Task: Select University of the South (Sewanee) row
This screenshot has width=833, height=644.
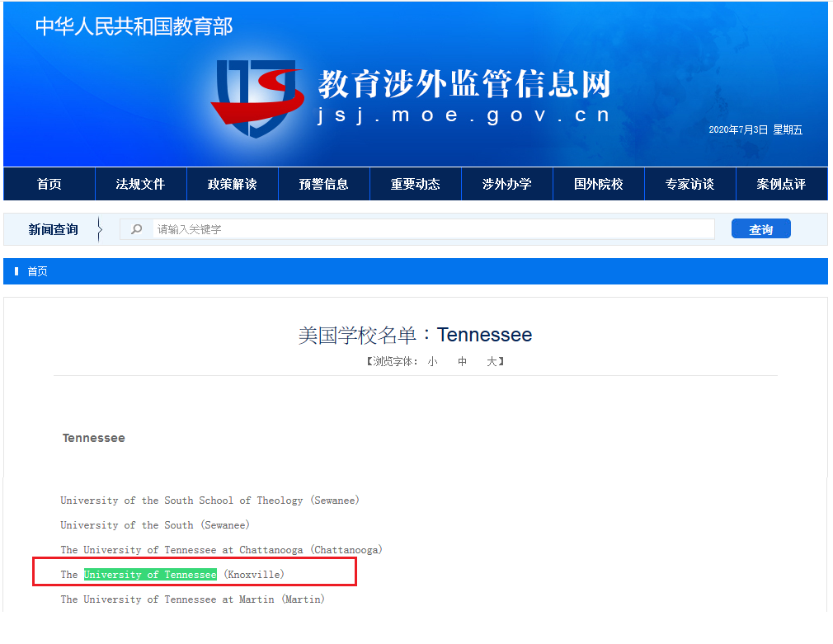Action: (154, 525)
